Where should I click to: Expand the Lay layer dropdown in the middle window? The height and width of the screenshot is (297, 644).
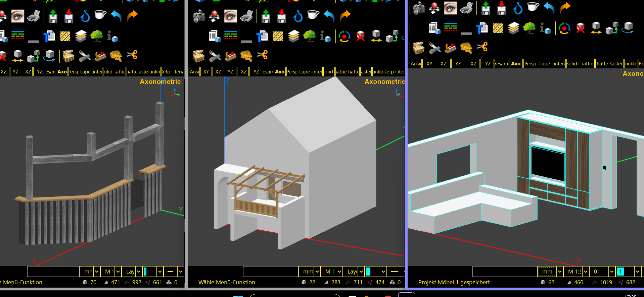361,272
